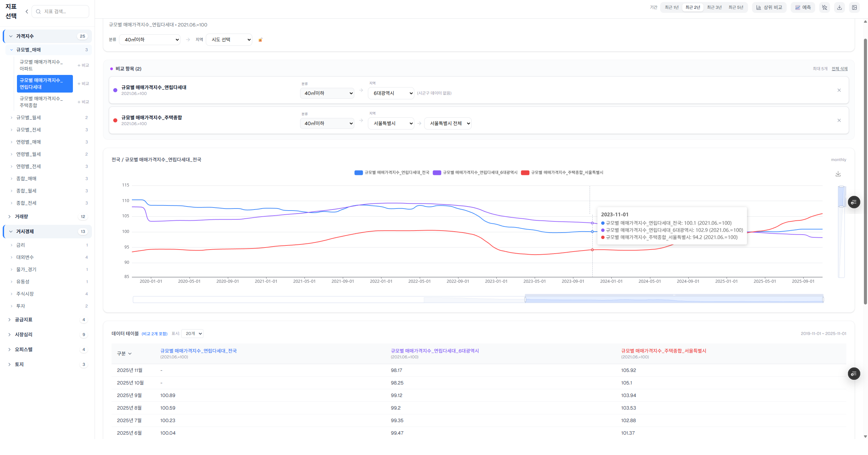Toggle red 주택종합_서울특별시 series in legend
Image resolution: width=868 pixels, height=455 pixels.
pyautogui.click(x=562, y=173)
